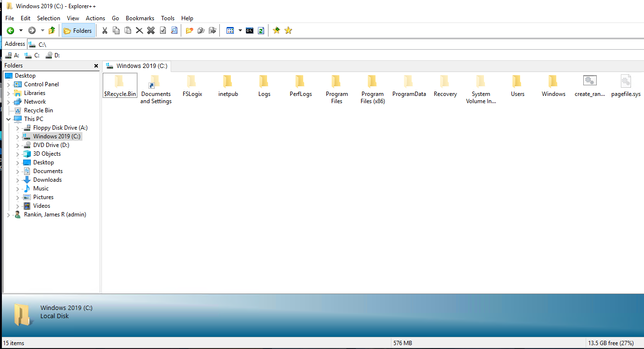
Task: Open the Views dropdown arrow
Action: pos(240,30)
